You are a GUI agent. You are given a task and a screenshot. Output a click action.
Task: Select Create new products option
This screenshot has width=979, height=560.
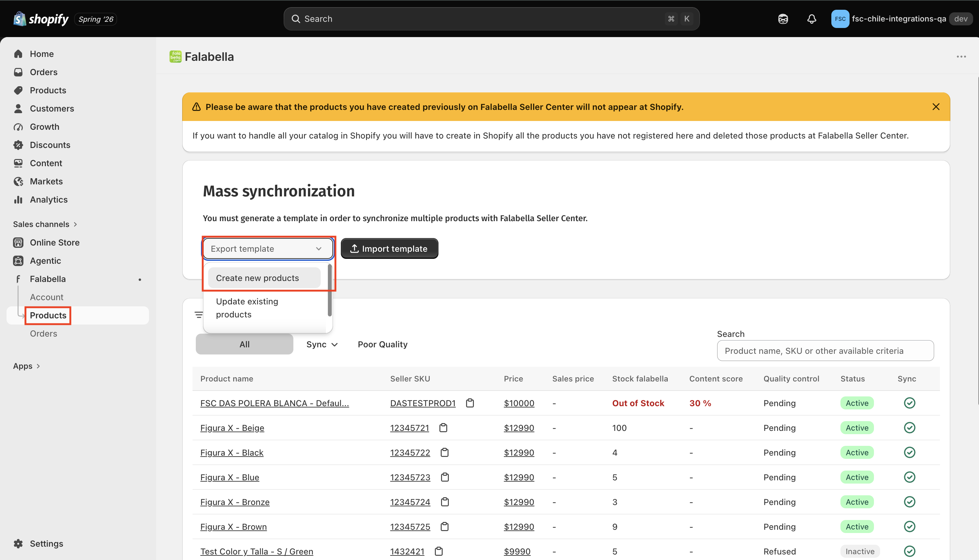tap(264, 278)
